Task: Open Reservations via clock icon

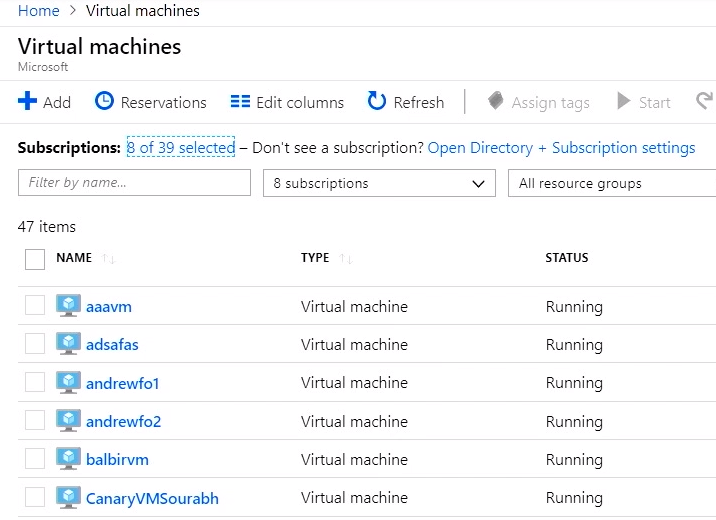Action: click(x=104, y=101)
